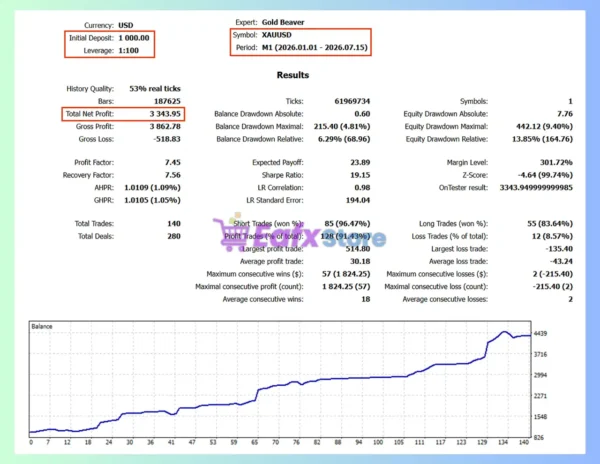Click Sharpe Ratio value 19.15
The height and width of the screenshot is (464, 600).
coord(360,175)
